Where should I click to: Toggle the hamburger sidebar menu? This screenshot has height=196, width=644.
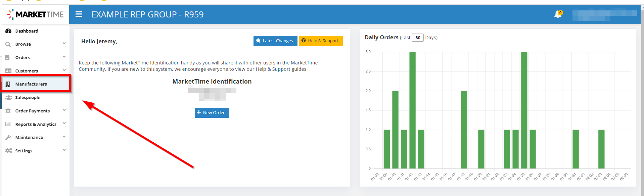[79, 14]
